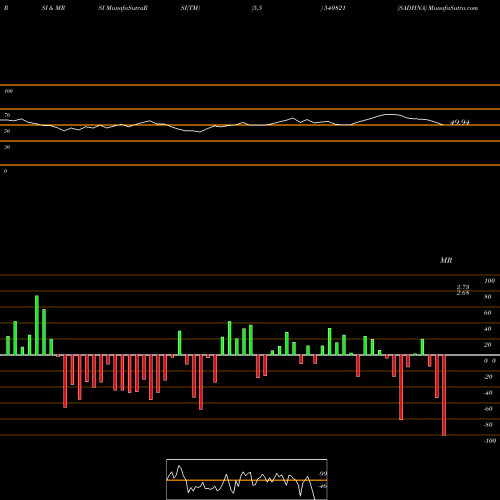
Task: Click the (SADHNA) MunafaSutra.com header text
Action: [x=437, y=8]
